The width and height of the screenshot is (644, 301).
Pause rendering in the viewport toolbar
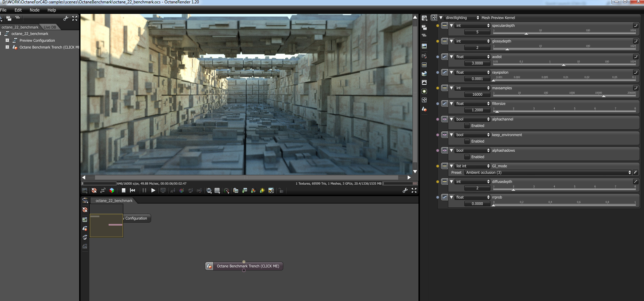[x=144, y=191]
